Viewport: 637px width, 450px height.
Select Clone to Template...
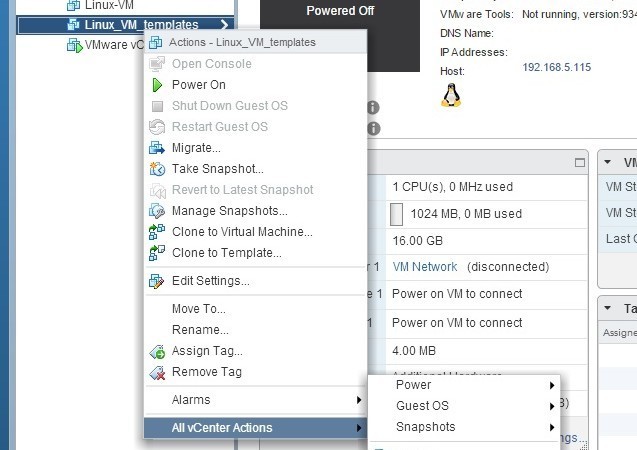(256, 253)
